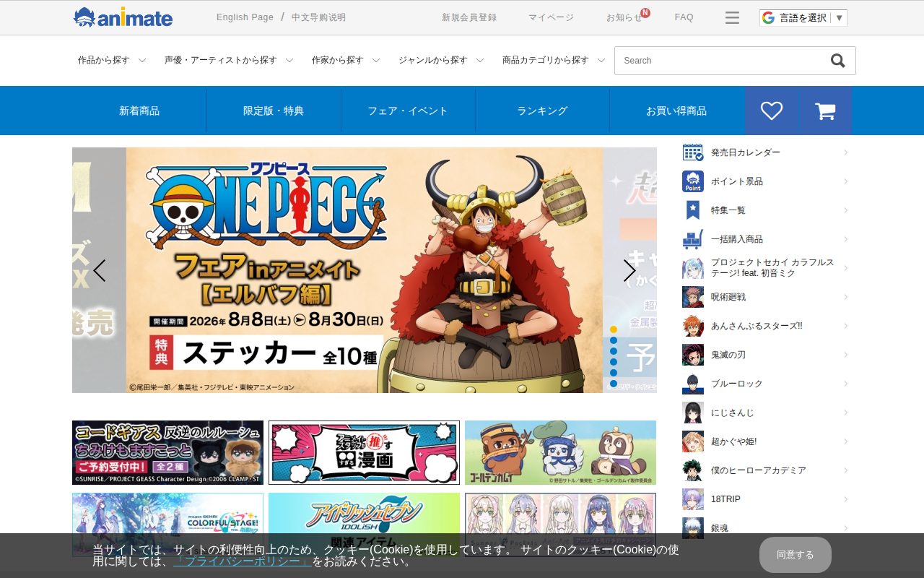The width and height of the screenshot is (924, 578).
Task: Open the お買い得商品 tab
Action: click(676, 111)
